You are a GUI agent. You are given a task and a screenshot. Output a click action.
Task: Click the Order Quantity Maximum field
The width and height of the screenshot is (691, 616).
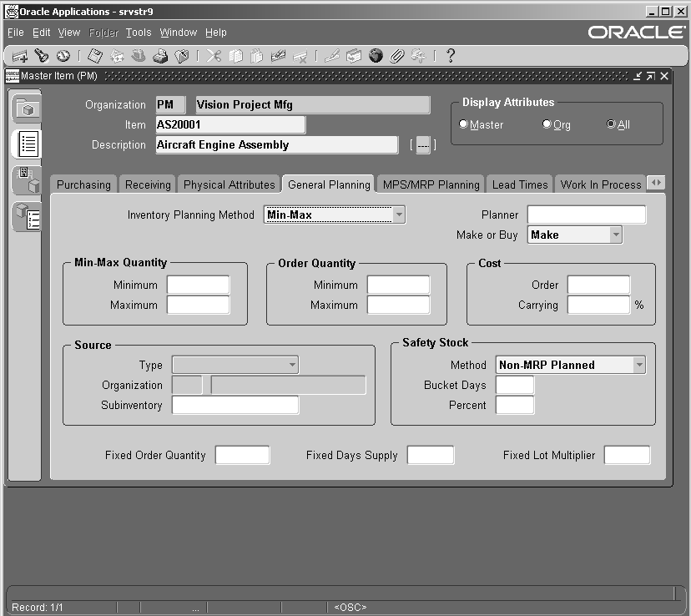click(398, 305)
